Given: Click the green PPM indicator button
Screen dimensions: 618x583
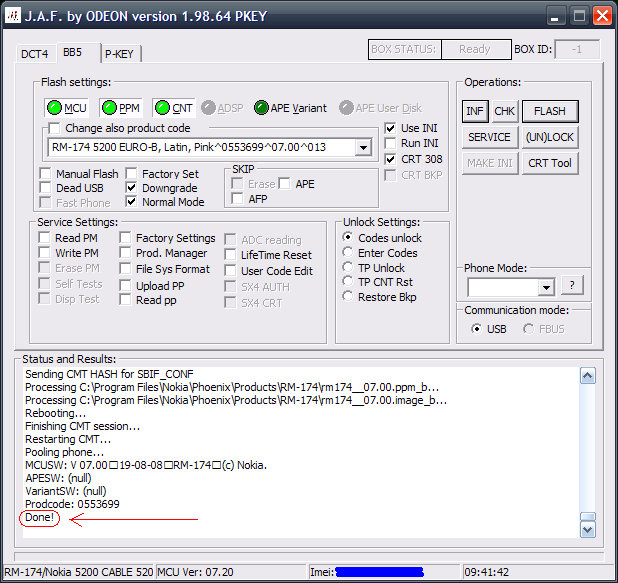Looking at the screenshot, I should [121, 108].
